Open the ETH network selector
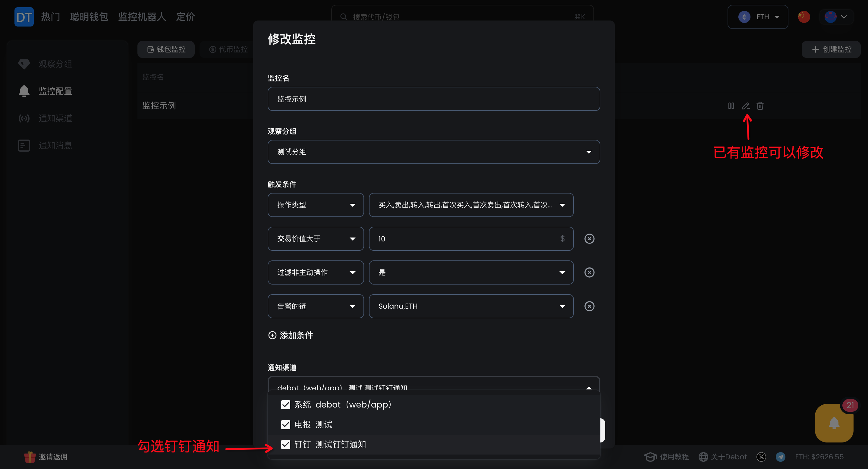Image resolution: width=868 pixels, height=469 pixels. (758, 17)
